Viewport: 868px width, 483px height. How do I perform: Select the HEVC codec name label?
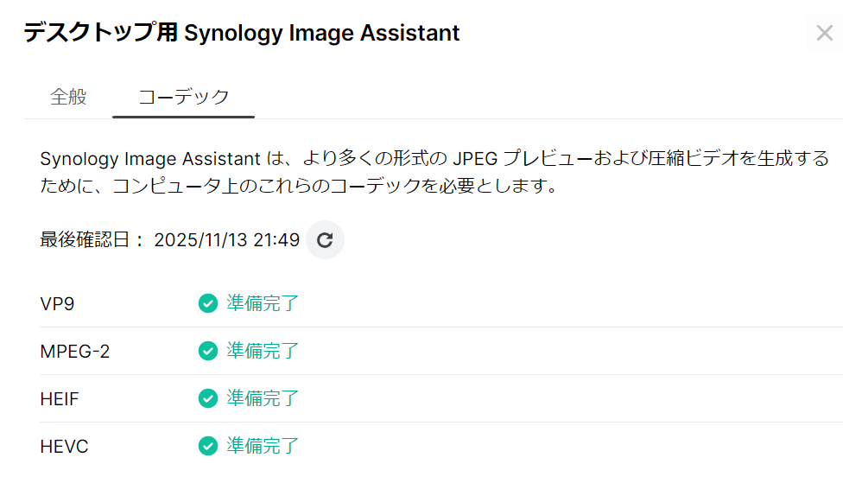coord(64,447)
